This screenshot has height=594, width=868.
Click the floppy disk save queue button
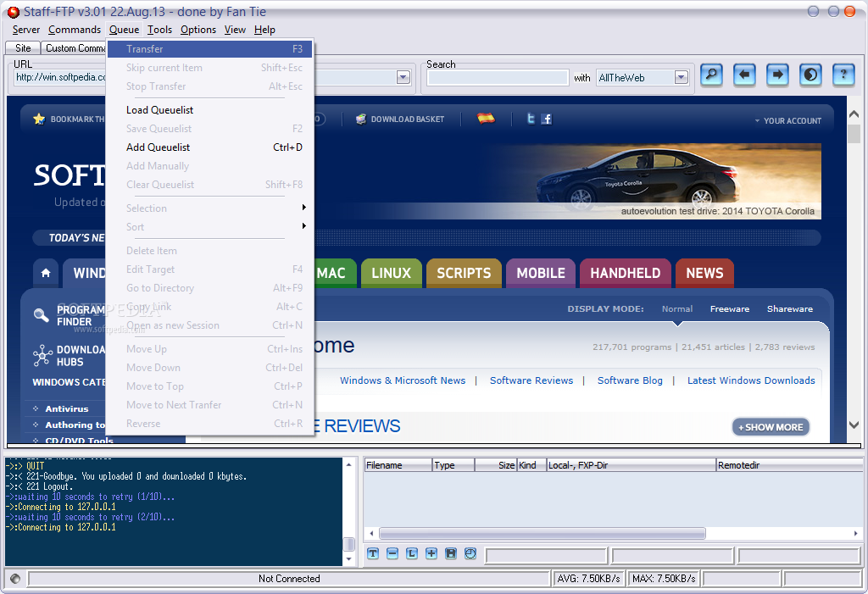coord(451,553)
